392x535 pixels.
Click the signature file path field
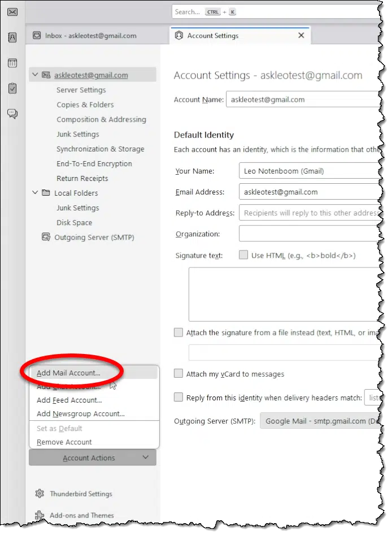(x=284, y=352)
